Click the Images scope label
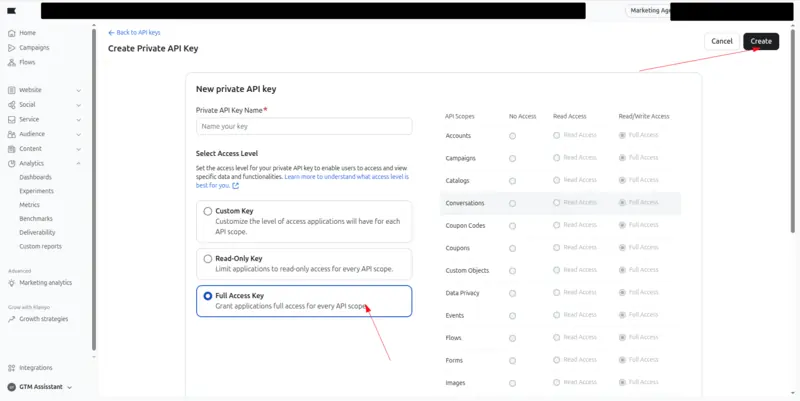This screenshot has height=401, width=800. 455,383
